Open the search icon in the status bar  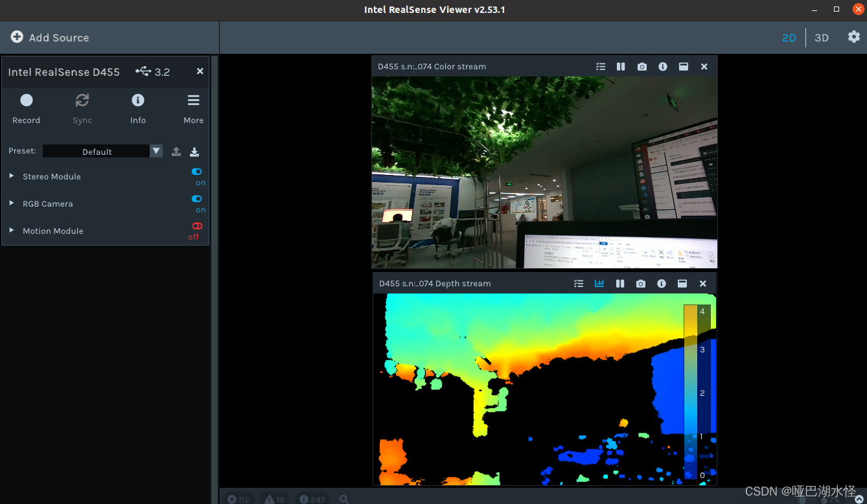click(x=344, y=498)
